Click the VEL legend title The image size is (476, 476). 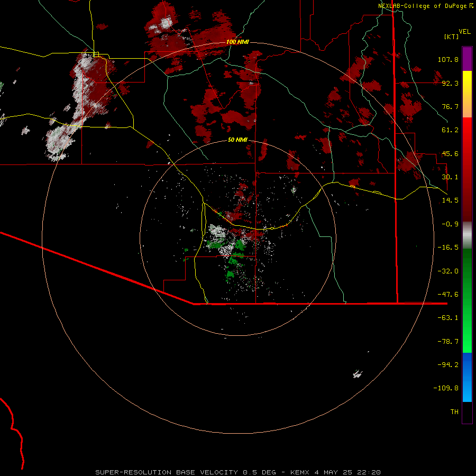tap(464, 32)
